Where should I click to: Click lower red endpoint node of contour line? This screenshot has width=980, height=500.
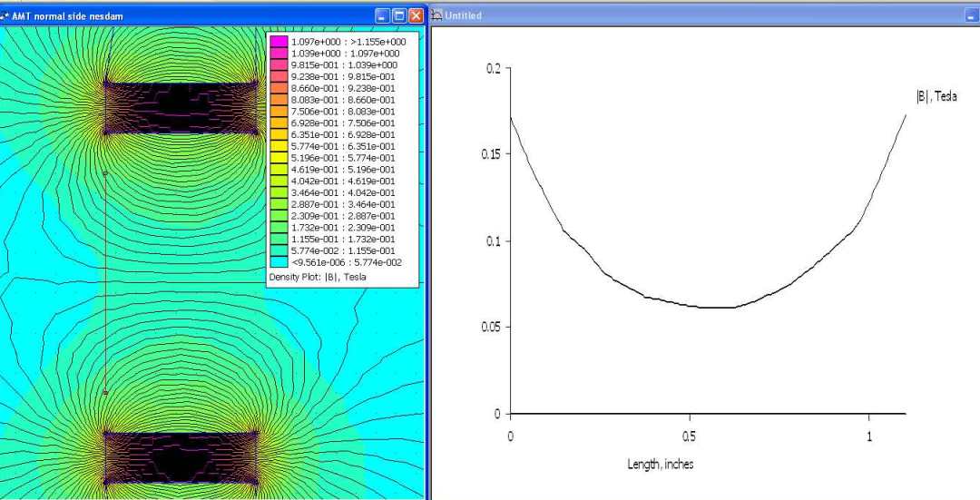pos(105,393)
